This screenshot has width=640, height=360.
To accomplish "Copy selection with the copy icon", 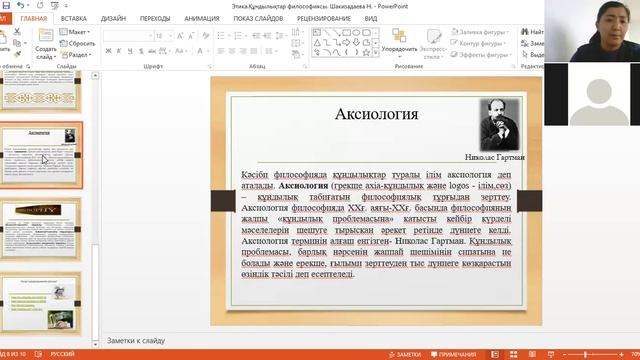I will 17,43.
